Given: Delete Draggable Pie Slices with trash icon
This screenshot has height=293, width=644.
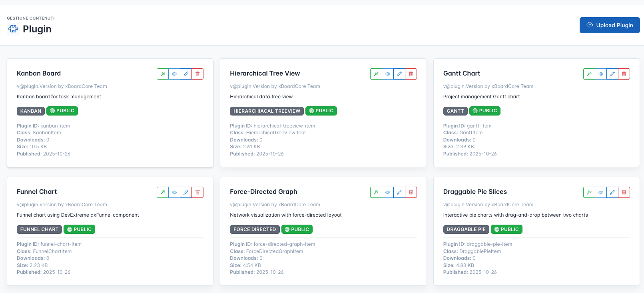Looking at the screenshot, I should (x=624, y=192).
